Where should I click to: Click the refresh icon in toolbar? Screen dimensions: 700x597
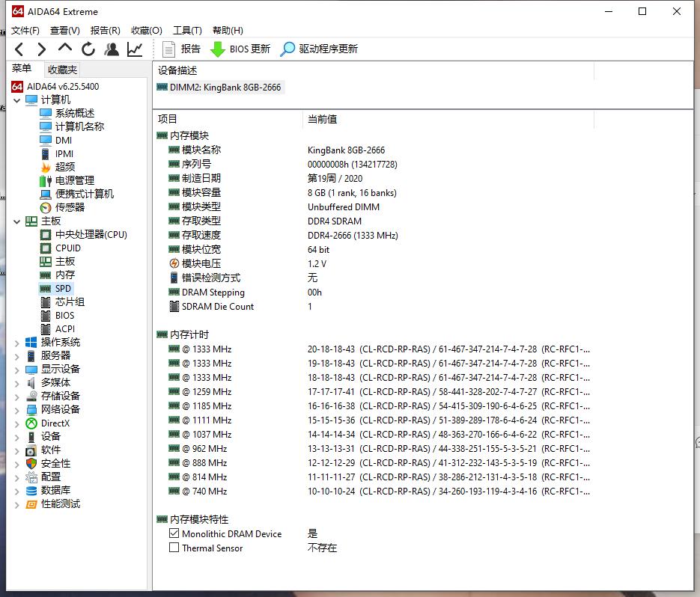pyautogui.click(x=88, y=49)
